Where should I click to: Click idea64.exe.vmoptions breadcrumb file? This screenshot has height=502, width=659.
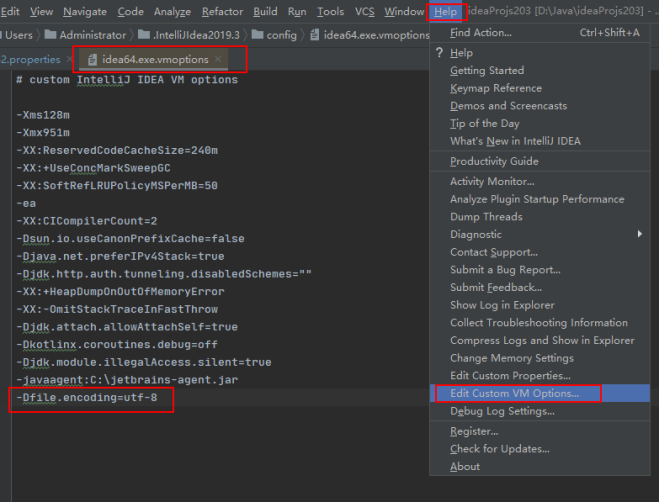click(x=369, y=35)
